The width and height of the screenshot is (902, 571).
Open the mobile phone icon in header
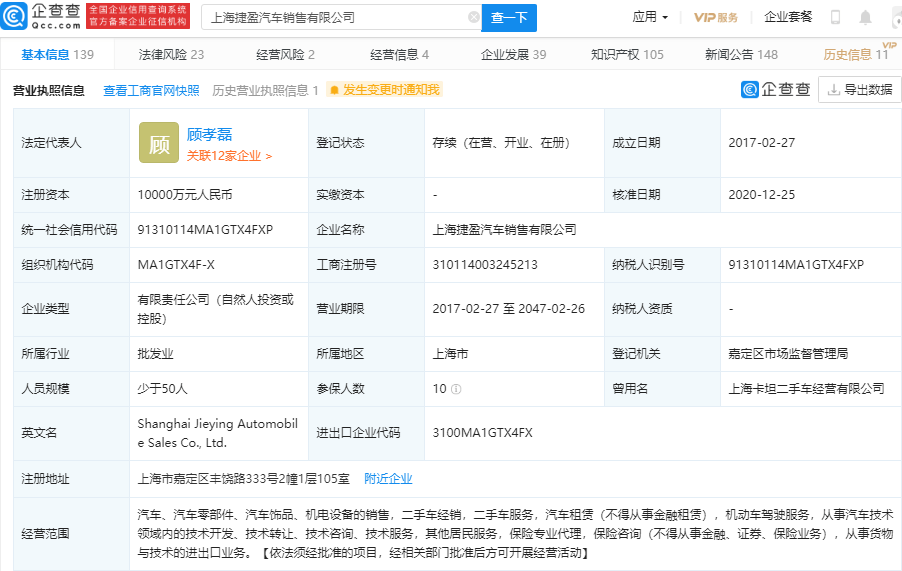point(835,17)
